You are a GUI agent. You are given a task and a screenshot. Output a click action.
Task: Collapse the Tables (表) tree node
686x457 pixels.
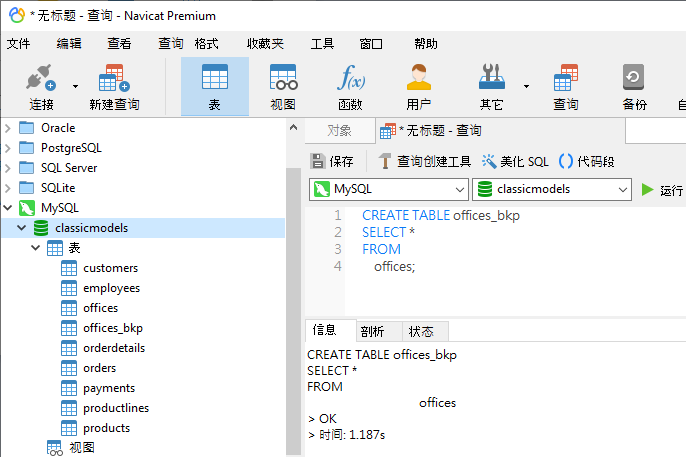tap(35, 248)
